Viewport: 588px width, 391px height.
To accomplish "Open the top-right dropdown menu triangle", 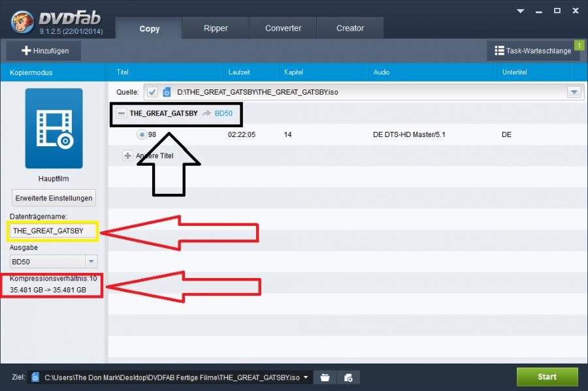I will 520,11.
